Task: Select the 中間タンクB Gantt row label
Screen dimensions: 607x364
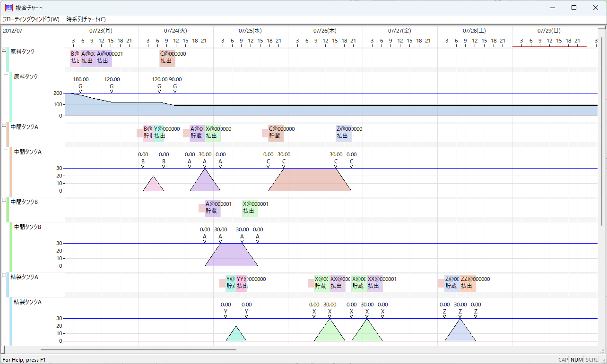Action: coord(24,202)
